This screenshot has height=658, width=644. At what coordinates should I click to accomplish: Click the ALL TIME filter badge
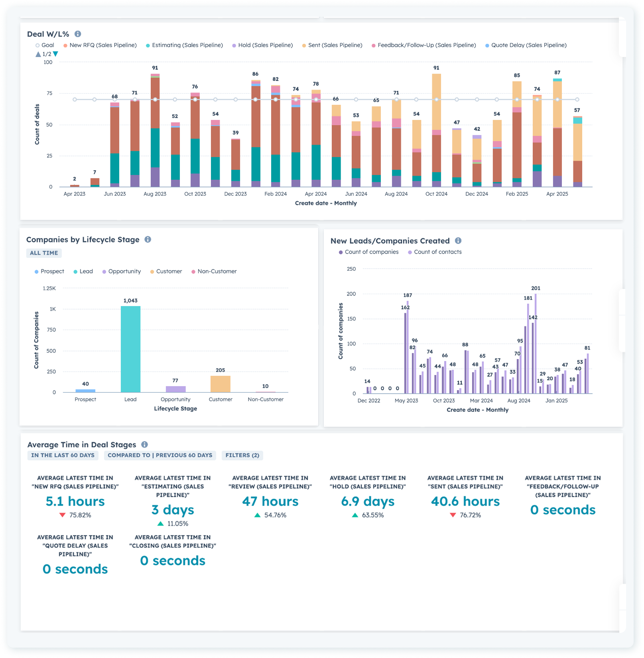pyautogui.click(x=44, y=253)
